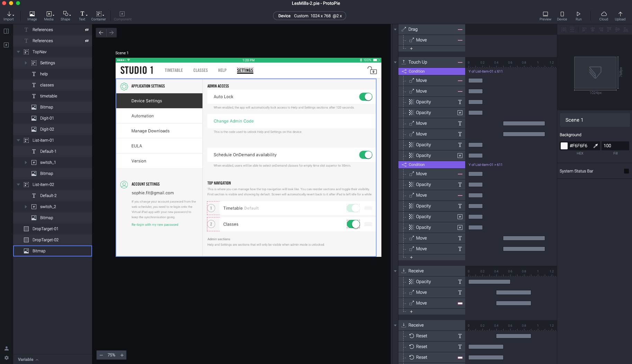Run the prototype
The image size is (632, 364).
tap(578, 16)
